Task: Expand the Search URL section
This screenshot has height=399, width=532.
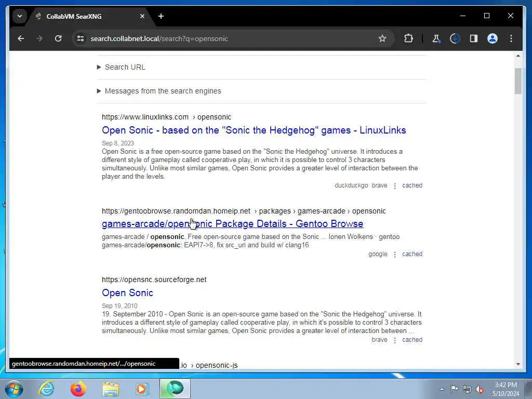Action: (121, 67)
